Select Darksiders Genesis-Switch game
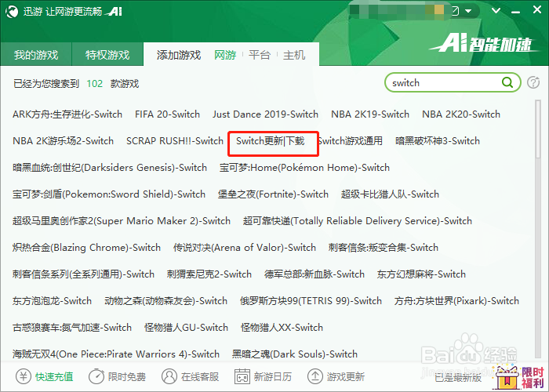The width and height of the screenshot is (549, 392). click(110, 167)
